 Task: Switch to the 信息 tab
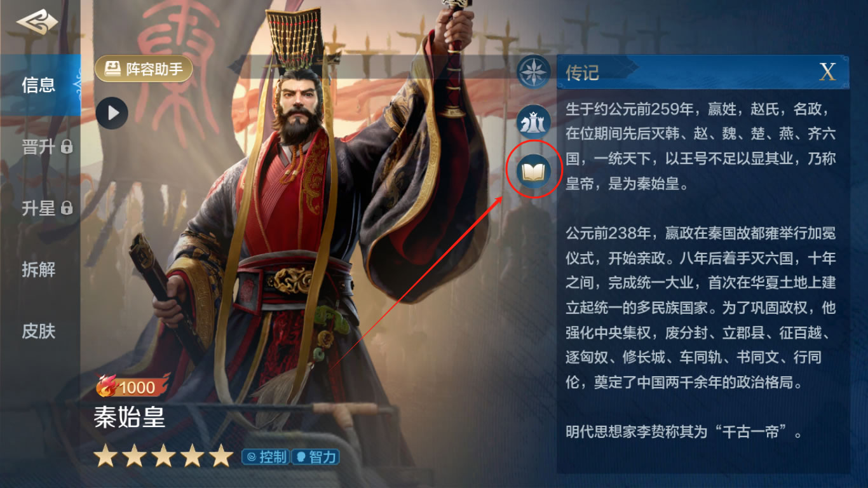(x=40, y=85)
